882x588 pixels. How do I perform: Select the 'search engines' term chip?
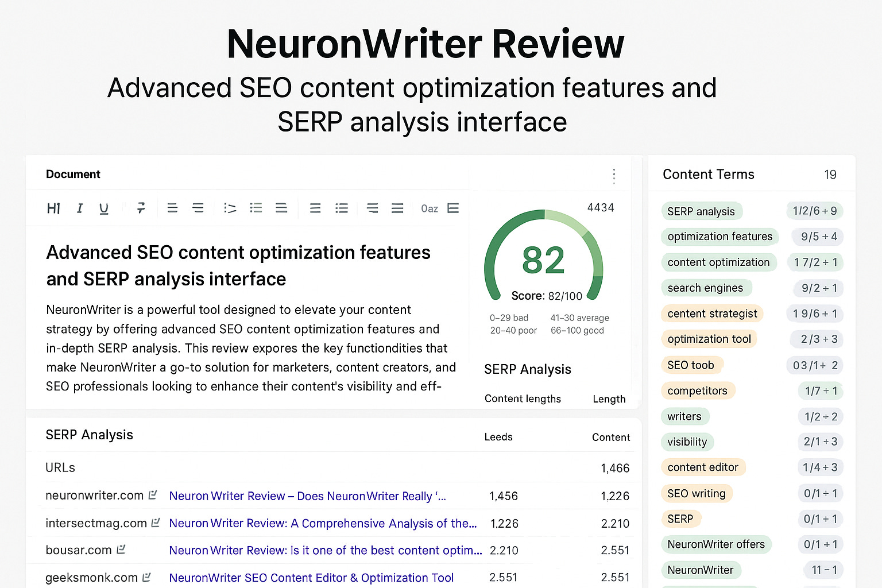click(705, 288)
